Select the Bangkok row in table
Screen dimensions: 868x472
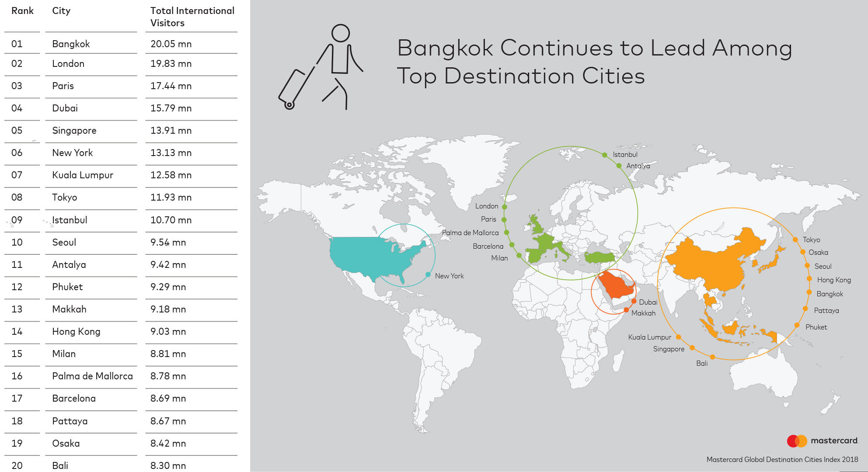click(x=71, y=44)
